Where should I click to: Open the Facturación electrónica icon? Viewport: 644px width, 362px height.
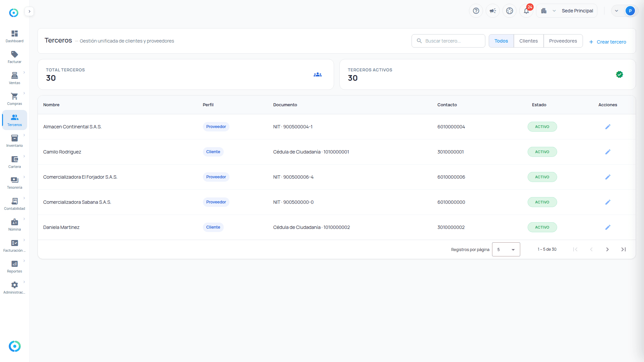[x=14, y=243]
